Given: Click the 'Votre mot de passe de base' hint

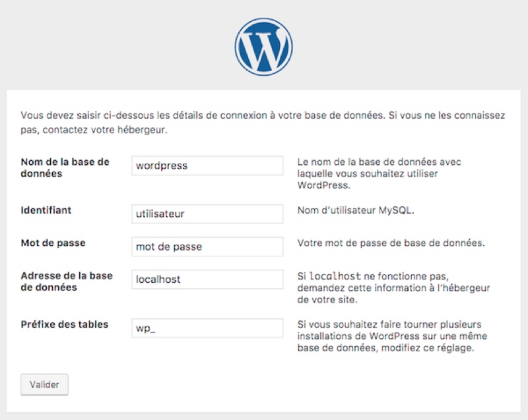Looking at the screenshot, I should point(391,243).
